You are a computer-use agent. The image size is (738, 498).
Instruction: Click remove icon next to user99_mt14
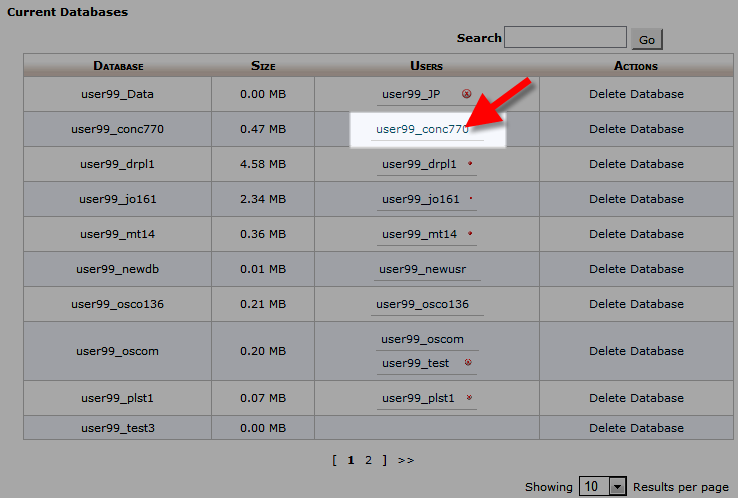470,234
